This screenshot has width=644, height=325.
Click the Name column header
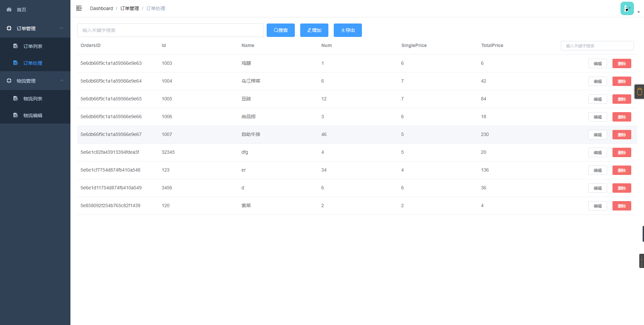point(248,45)
